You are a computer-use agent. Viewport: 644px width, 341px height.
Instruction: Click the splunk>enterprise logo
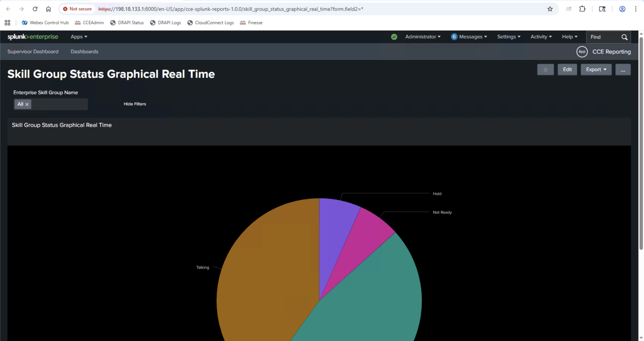[x=33, y=37]
